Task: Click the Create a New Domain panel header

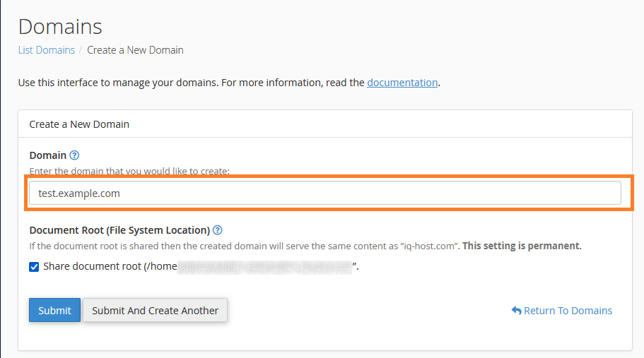Action: (79, 124)
